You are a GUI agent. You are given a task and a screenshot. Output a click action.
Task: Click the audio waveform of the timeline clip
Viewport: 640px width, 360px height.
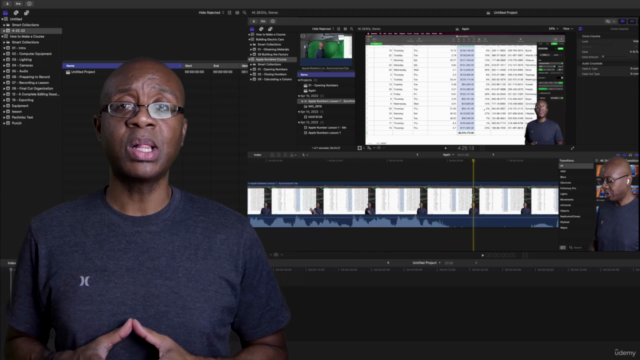pos(403,222)
